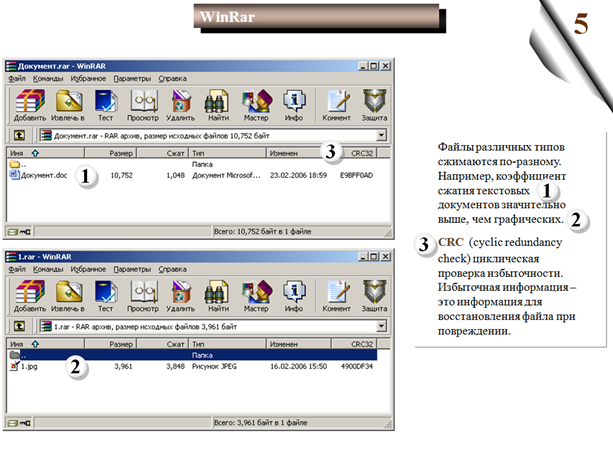This screenshot has width=613, height=458.
Task: Expand address dropdown in 1.rar window
Action: [381, 326]
